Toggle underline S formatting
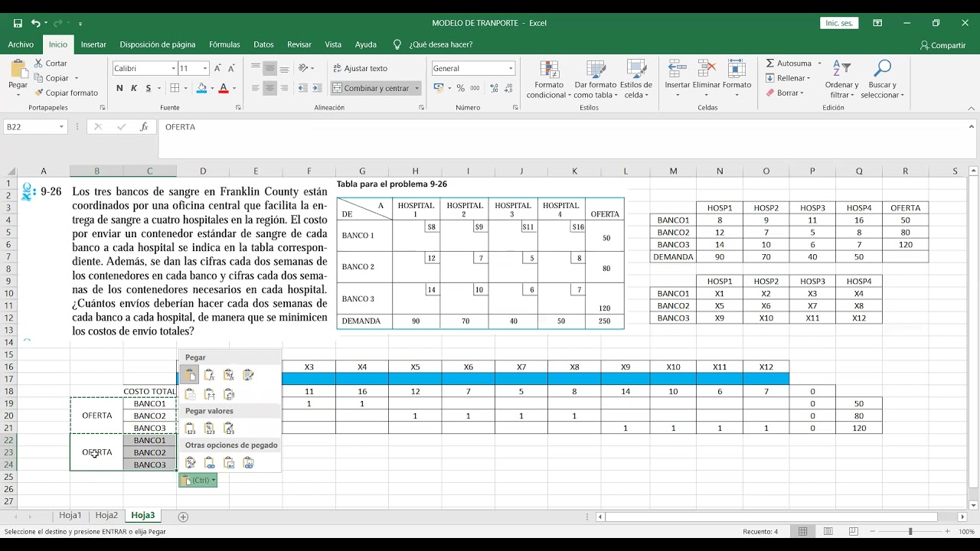 point(149,88)
